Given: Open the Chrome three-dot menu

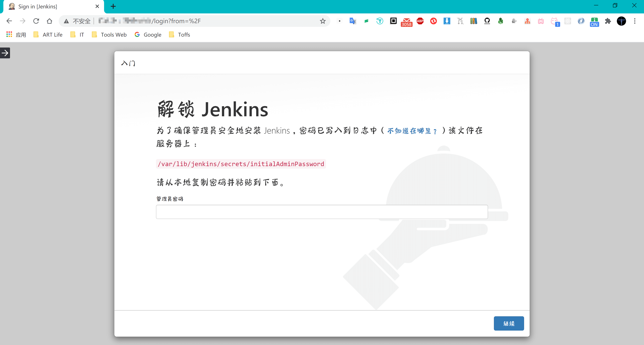Looking at the screenshot, I should click(634, 21).
